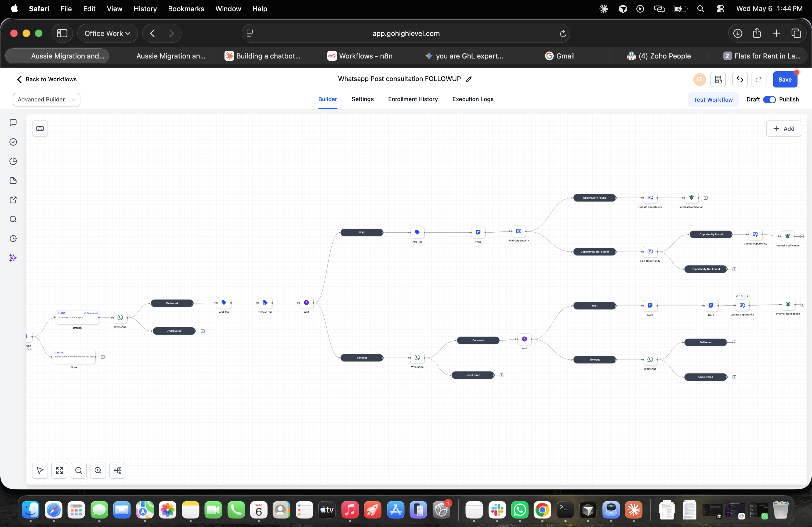Open the WhatsApp node next to Branch condition
This screenshot has height=527, width=812.
120,317
